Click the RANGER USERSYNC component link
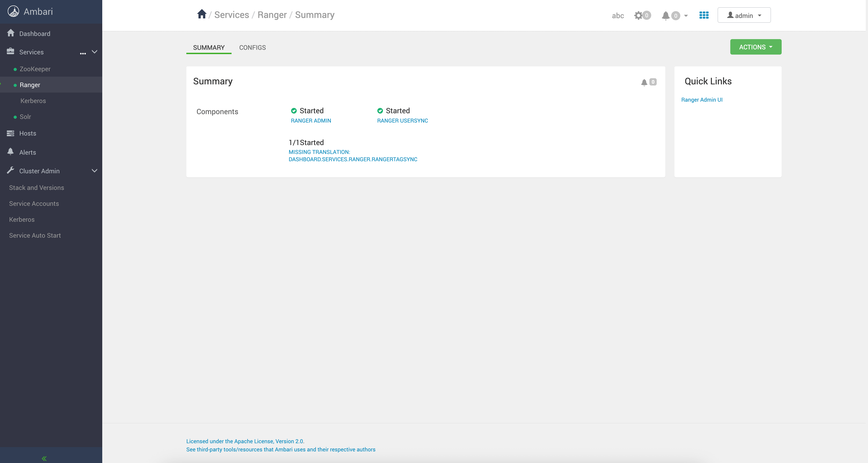Image resolution: width=868 pixels, height=463 pixels. [x=402, y=121]
